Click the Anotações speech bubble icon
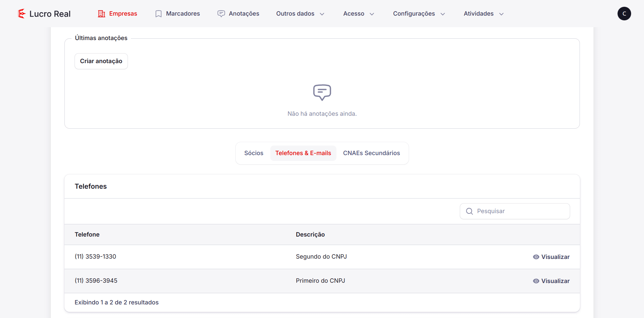The height and width of the screenshot is (318, 644). [x=221, y=14]
